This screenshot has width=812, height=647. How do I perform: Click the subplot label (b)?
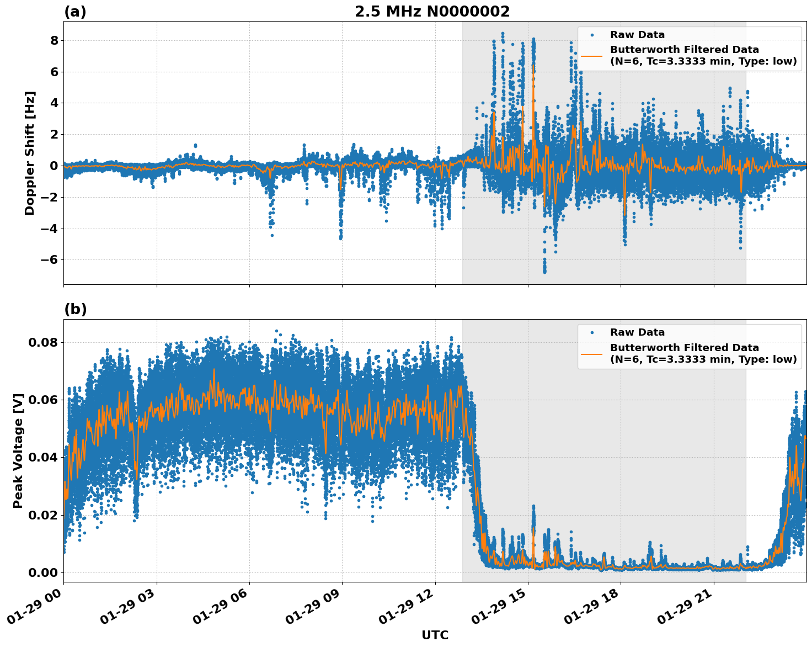pos(75,309)
